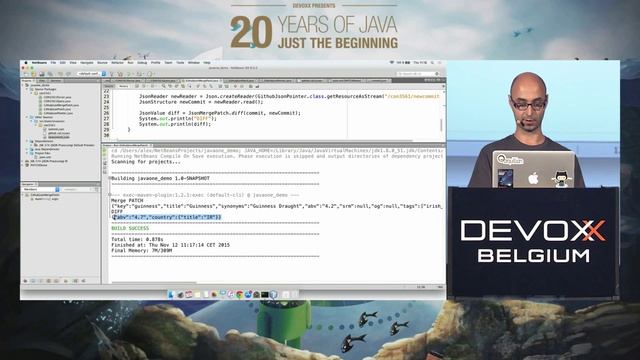The width and height of the screenshot is (640, 360).
Task: Click the green Re-run icon in Output gutter
Action: pyautogui.click(x=104, y=151)
